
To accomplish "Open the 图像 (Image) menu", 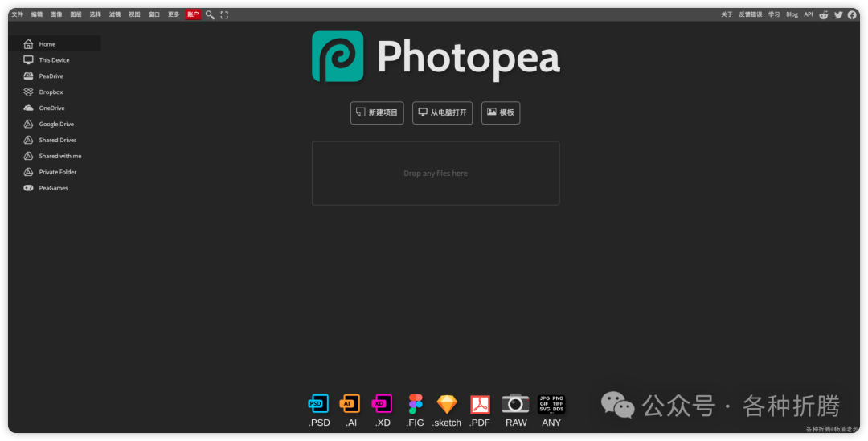I will click(x=56, y=15).
